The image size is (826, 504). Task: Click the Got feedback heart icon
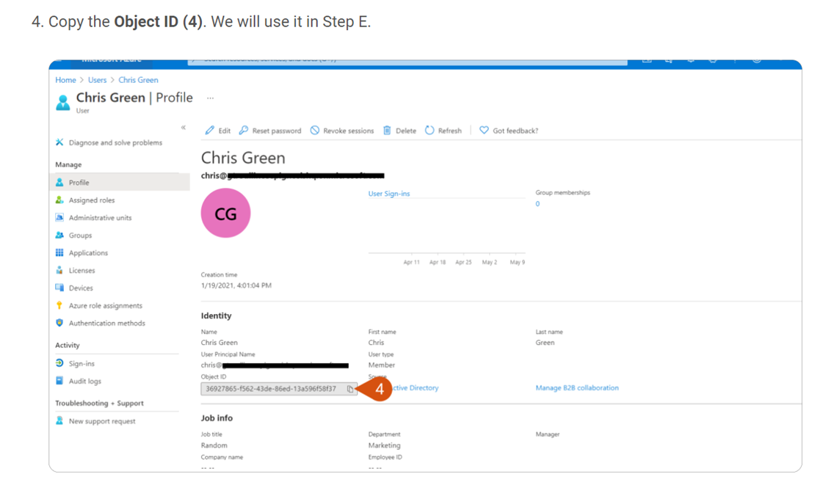[x=482, y=130]
